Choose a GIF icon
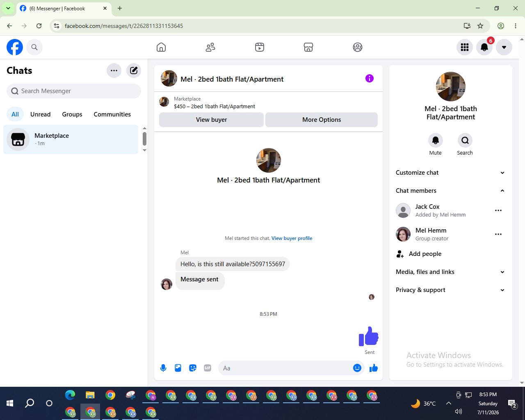The width and height of the screenshot is (525, 420). 208,368
